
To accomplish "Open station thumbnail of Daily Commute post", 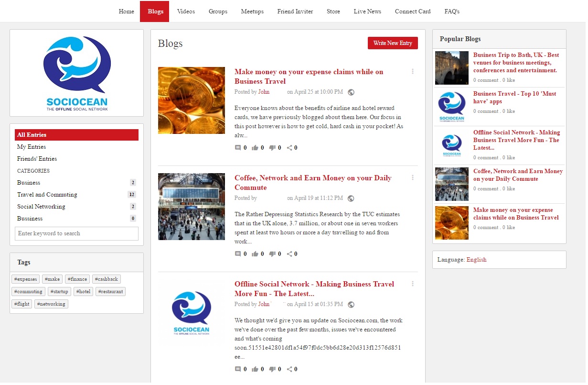I will (192, 207).
